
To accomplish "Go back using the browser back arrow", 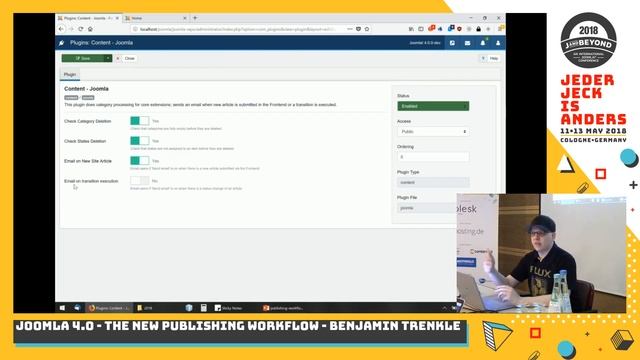I will [x=61, y=29].
